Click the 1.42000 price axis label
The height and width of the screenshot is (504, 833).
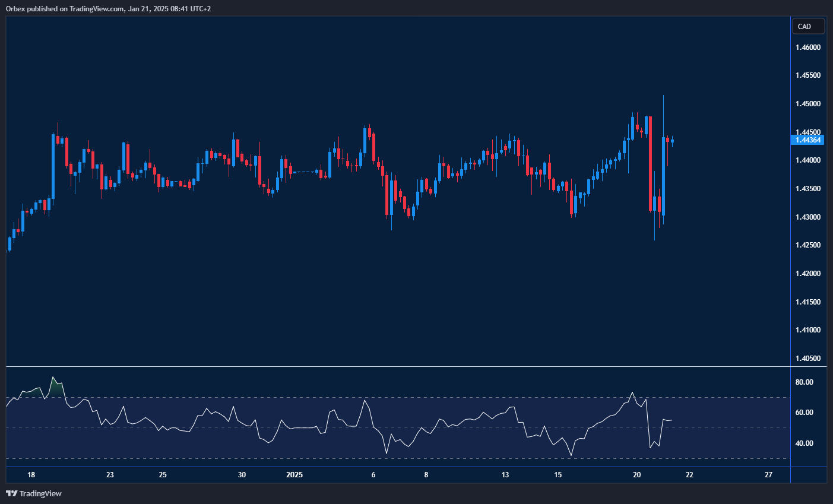807,274
